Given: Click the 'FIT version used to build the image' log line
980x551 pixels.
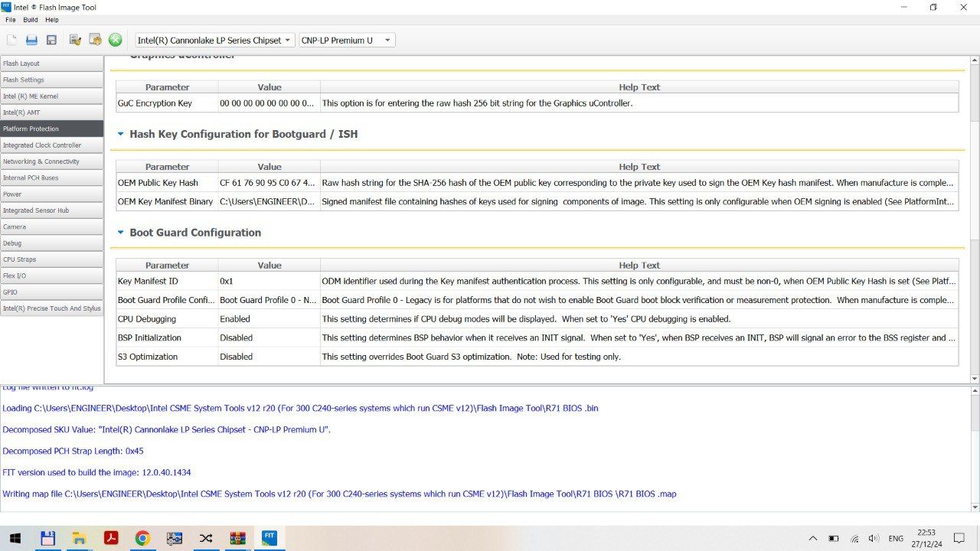Looking at the screenshot, I should (96, 473).
